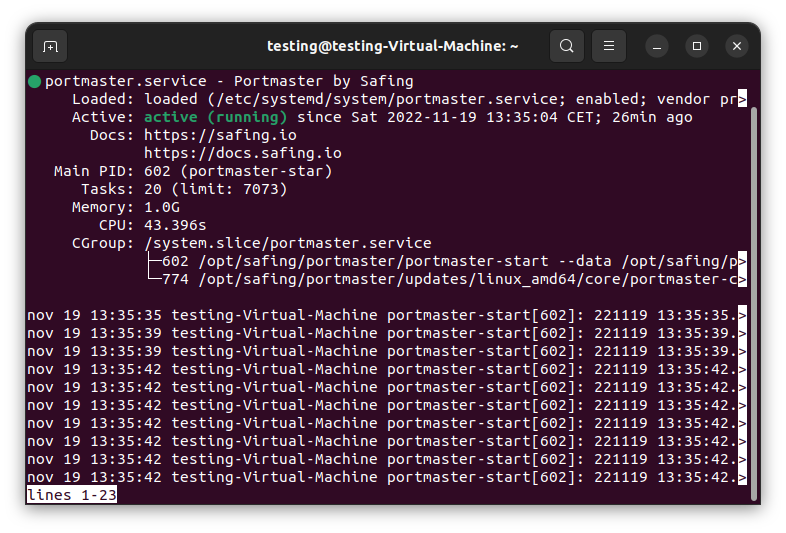Click truncation marker on the Loaded line
Viewport: 786px width, 533px height.
pos(742,99)
